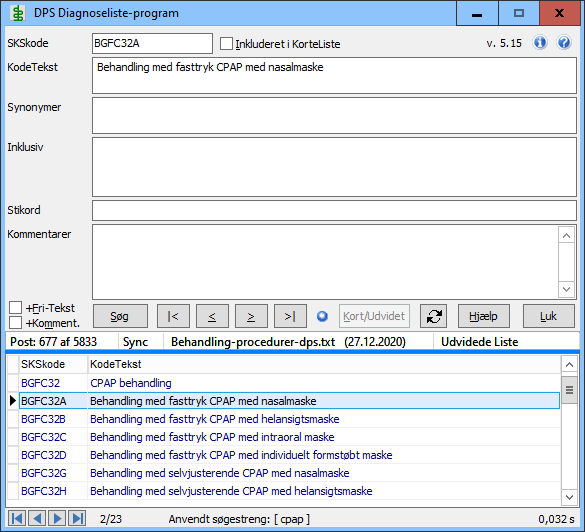The width and height of the screenshot is (585, 532).
Task: Click the Kort/Udvidet button
Action: (x=374, y=316)
